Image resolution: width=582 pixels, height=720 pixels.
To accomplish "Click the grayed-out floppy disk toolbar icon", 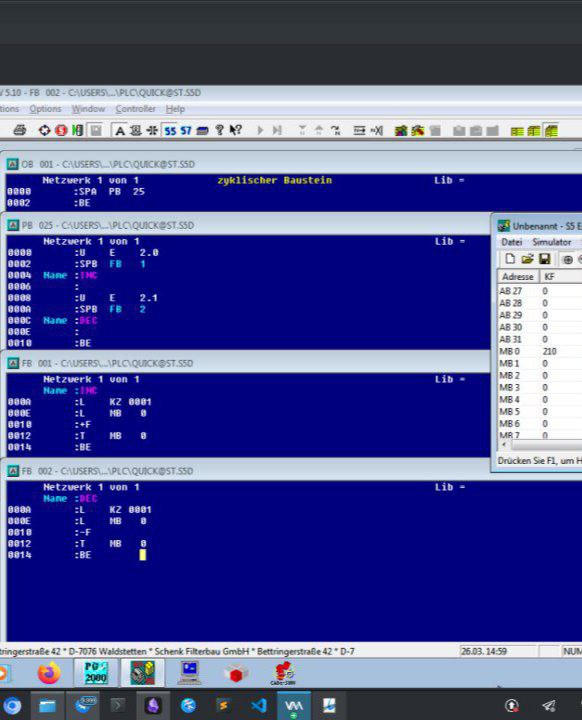I will click(96, 130).
